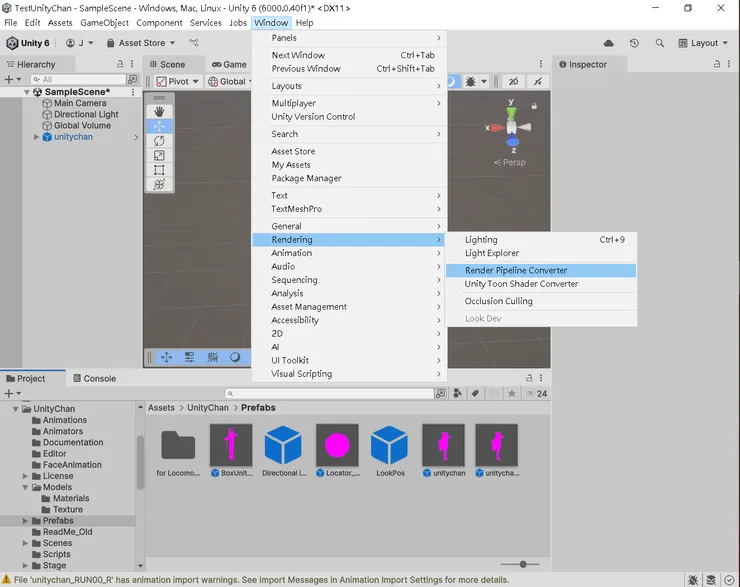The height and width of the screenshot is (587, 740).
Task: Click the Project search field
Action: [x=329, y=394]
